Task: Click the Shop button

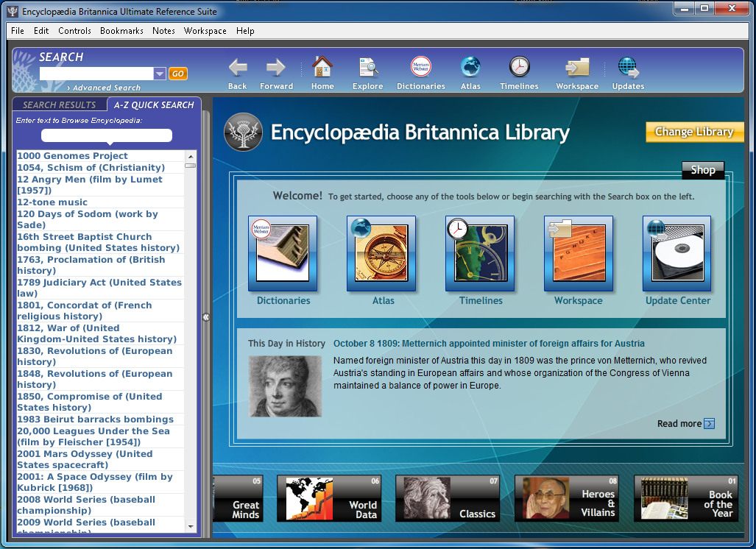Action: pos(703,170)
